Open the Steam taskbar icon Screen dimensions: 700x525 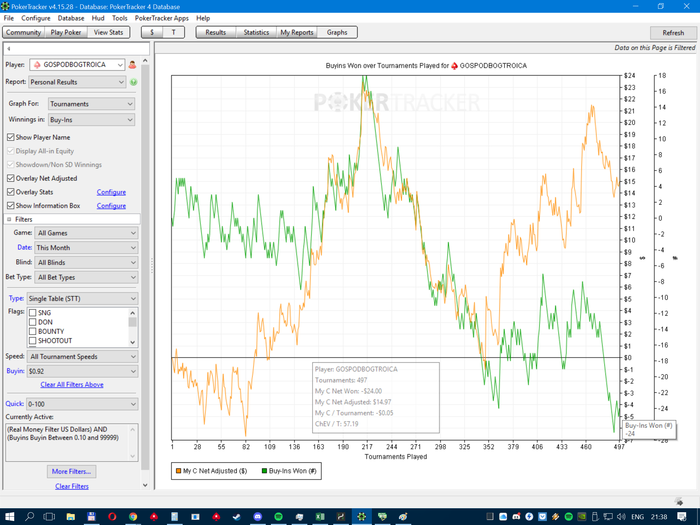click(x=237, y=517)
